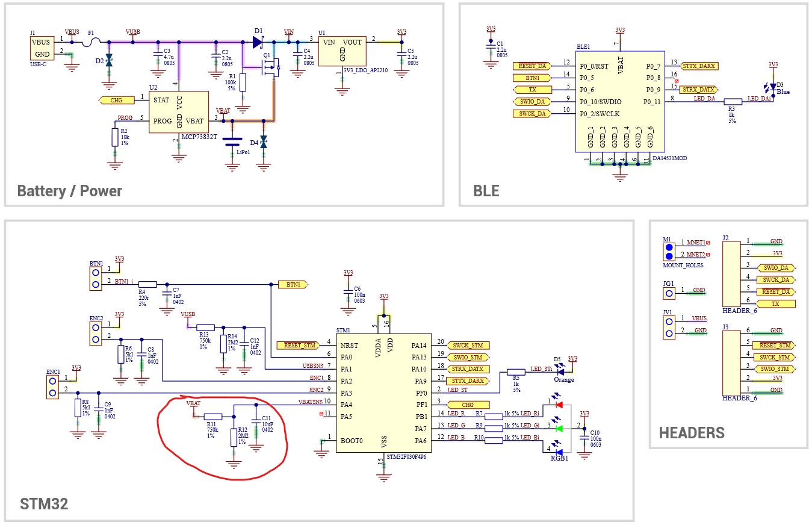Select resistor R12 2M2

pos(234,437)
